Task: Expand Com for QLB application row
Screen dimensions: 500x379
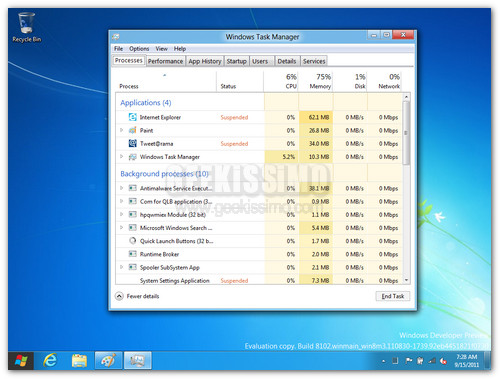Action: (x=122, y=201)
